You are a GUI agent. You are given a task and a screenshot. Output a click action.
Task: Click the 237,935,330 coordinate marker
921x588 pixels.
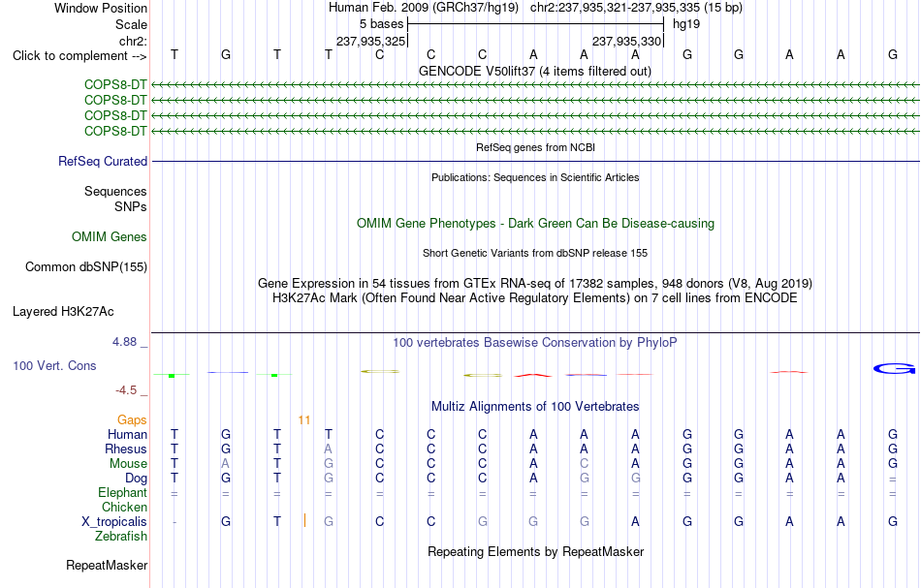pos(626,41)
